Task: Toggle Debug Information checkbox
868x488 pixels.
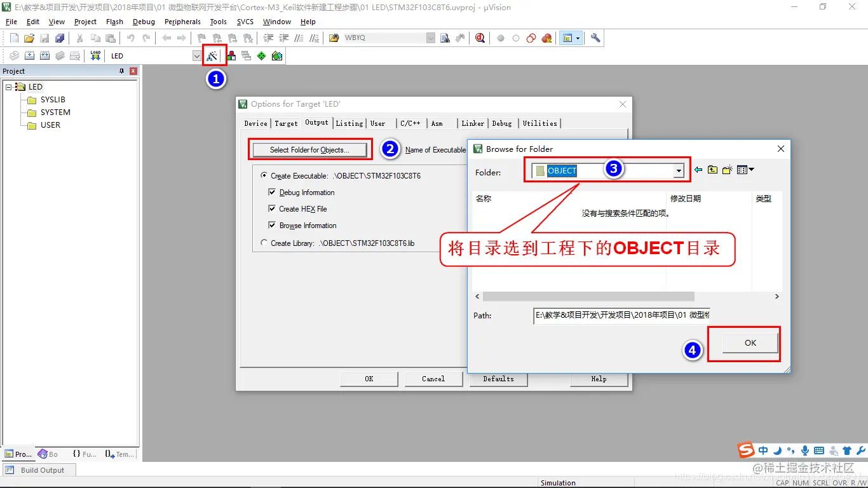Action: pyautogui.click(x=273, y=193)
